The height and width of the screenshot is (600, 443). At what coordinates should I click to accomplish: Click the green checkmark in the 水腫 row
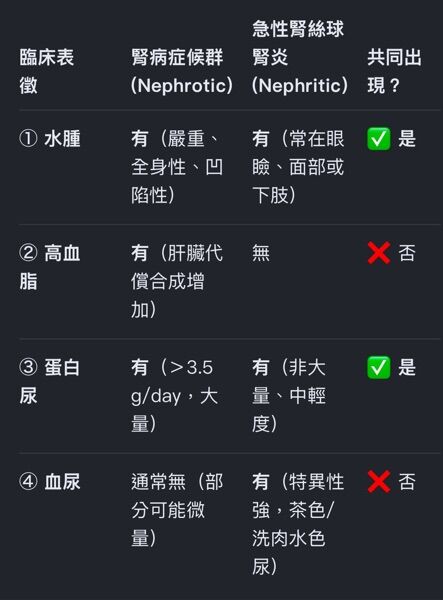[379, 139]
